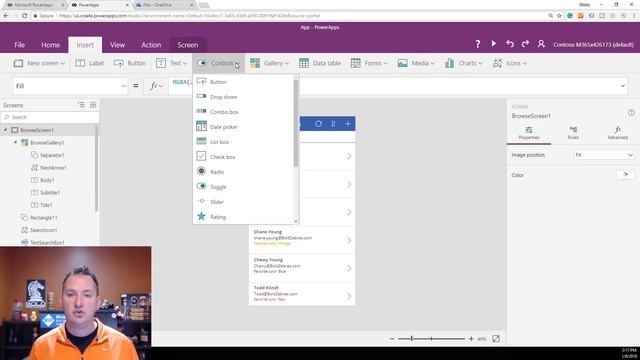Click the Screens search field

tap(50, 117)
